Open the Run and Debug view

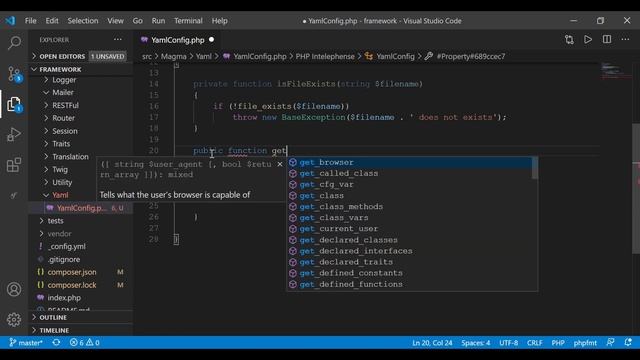pos(14,134)
